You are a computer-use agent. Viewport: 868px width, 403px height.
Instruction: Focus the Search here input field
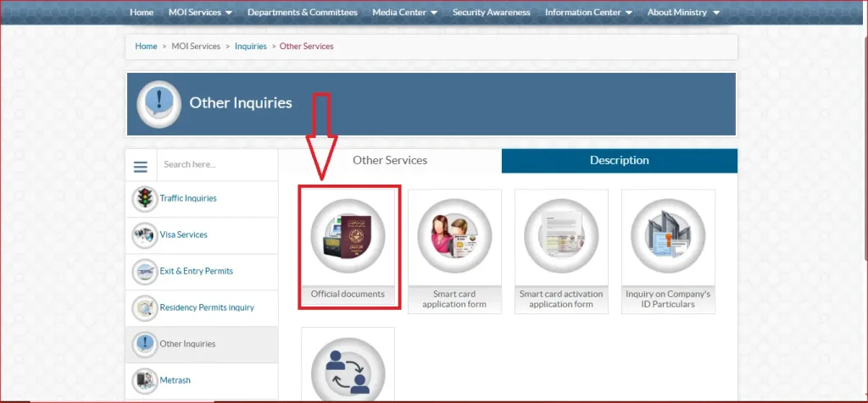pos(218,165)
